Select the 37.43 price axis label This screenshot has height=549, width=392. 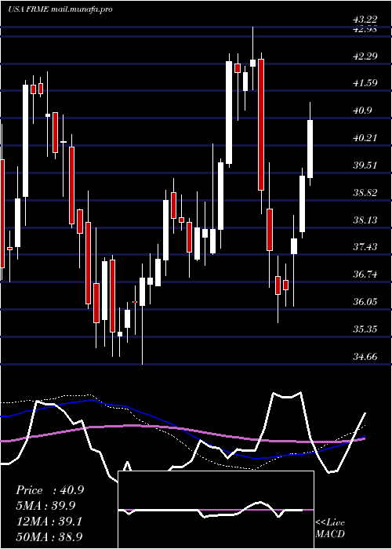tap(365, 247)
